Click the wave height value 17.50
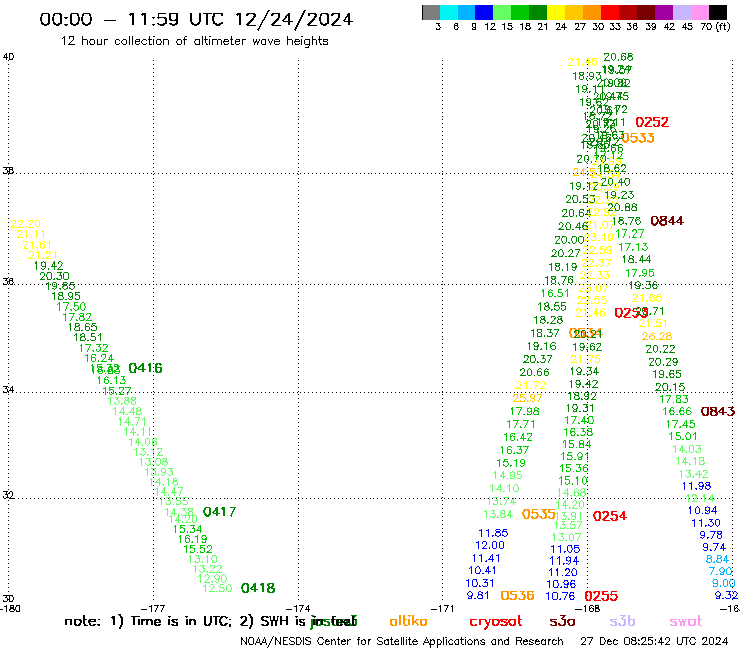Image resolution: width=740 pixels, height=650 pixels. tap(71, 307)
